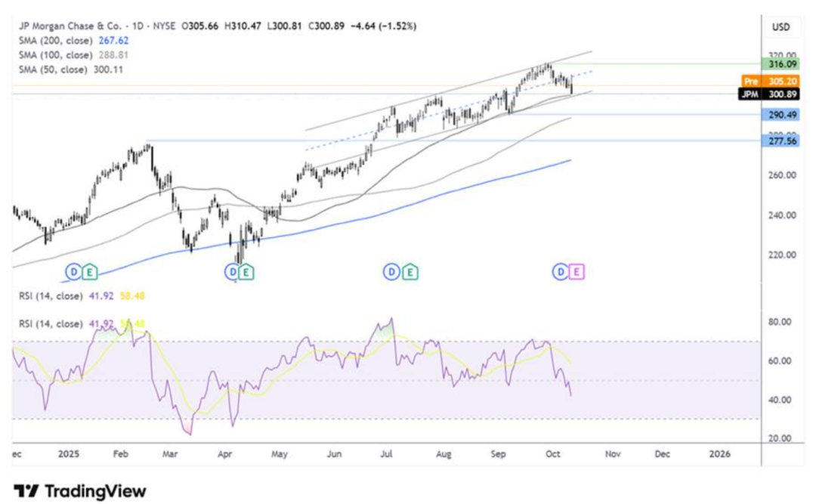Click the black JPM 300.89 price label

768,94
